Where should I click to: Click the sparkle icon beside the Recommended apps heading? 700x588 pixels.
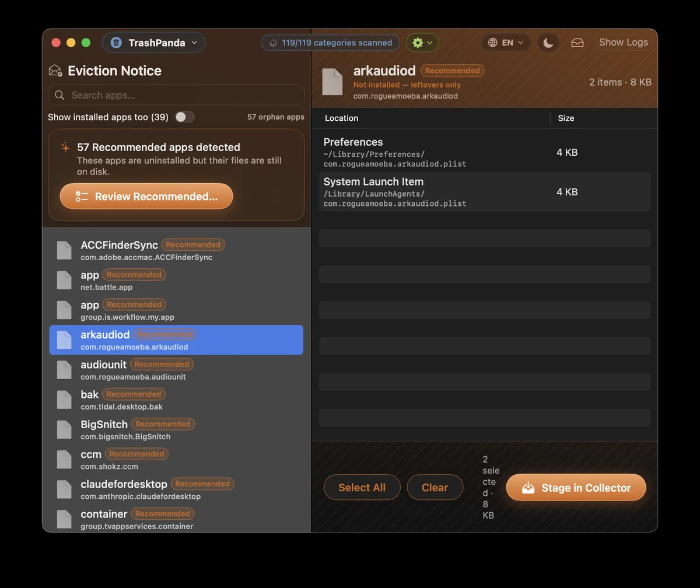click(65, 148)
